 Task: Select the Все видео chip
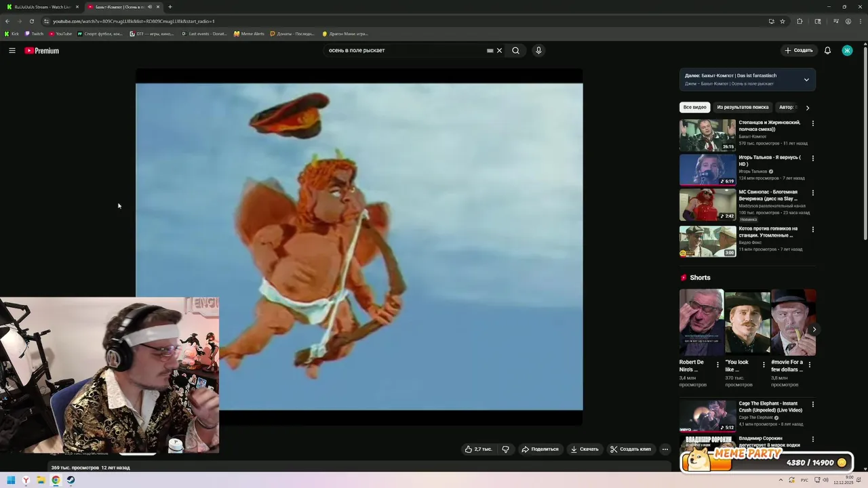tap(694, 107)
